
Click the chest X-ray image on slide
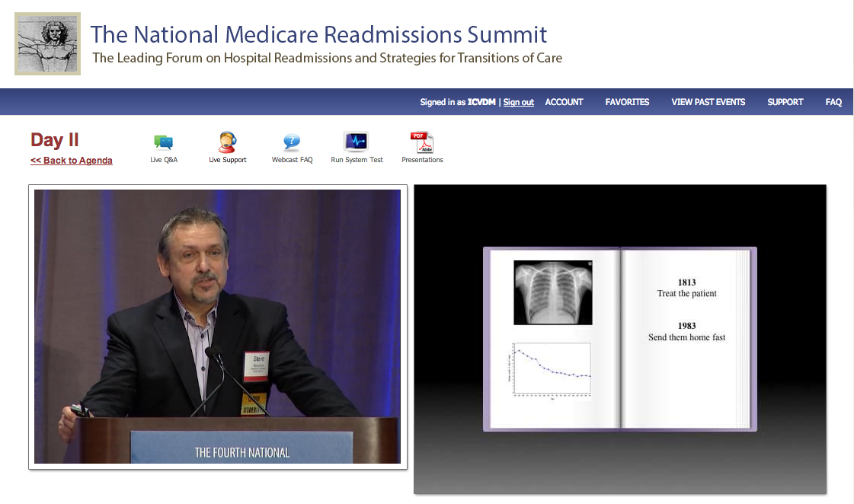(x=553, y=292)
